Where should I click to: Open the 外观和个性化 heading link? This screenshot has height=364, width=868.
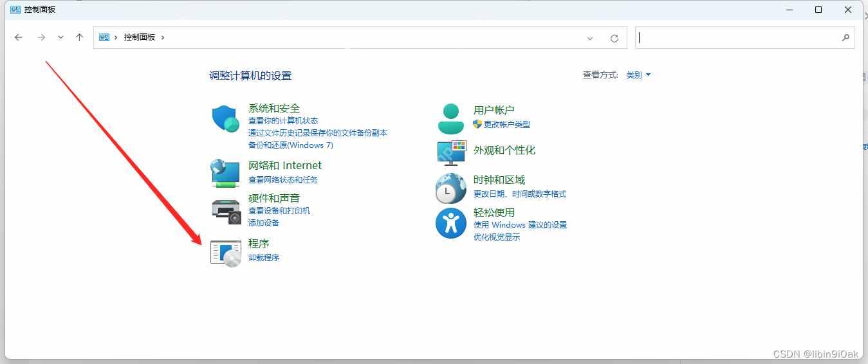coord(504,150)
